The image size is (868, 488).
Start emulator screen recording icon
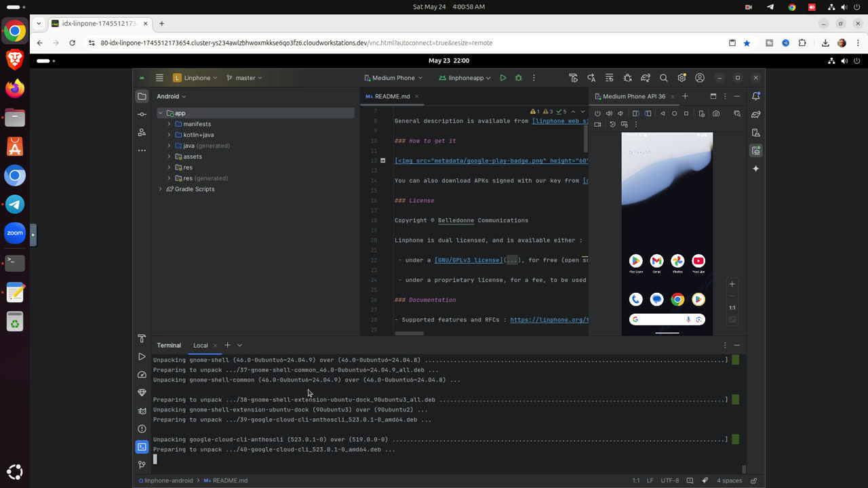pos(597,125)
